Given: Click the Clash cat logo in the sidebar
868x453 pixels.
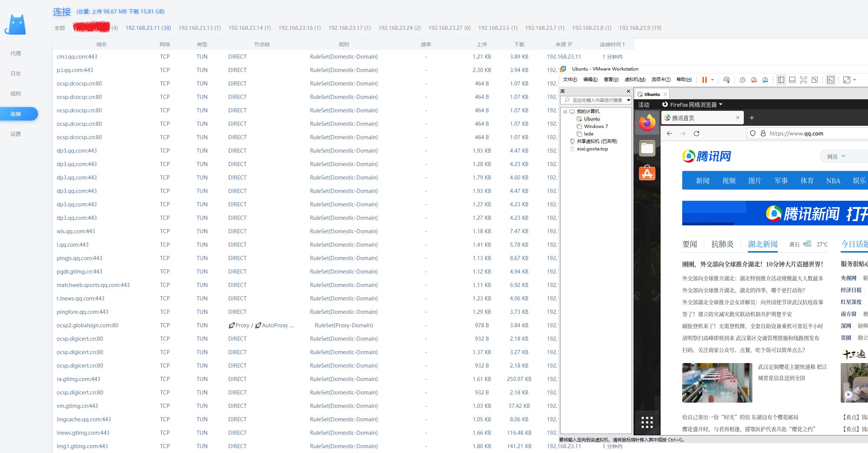Looking at the screenshot, I should [15, 24].
